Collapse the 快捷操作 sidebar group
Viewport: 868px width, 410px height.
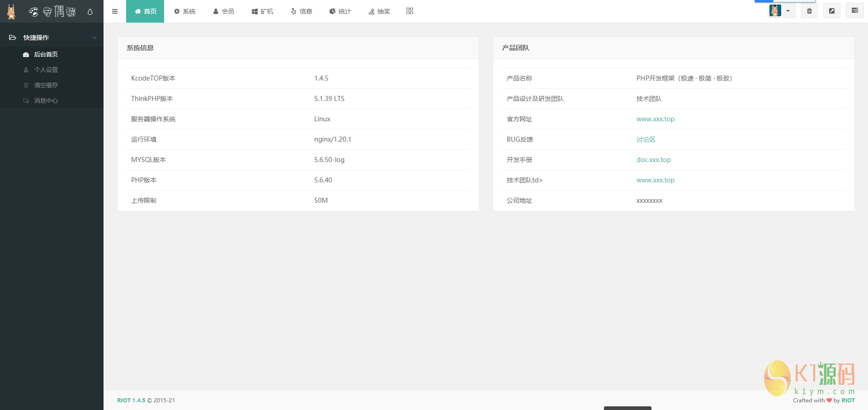point(52,38)
